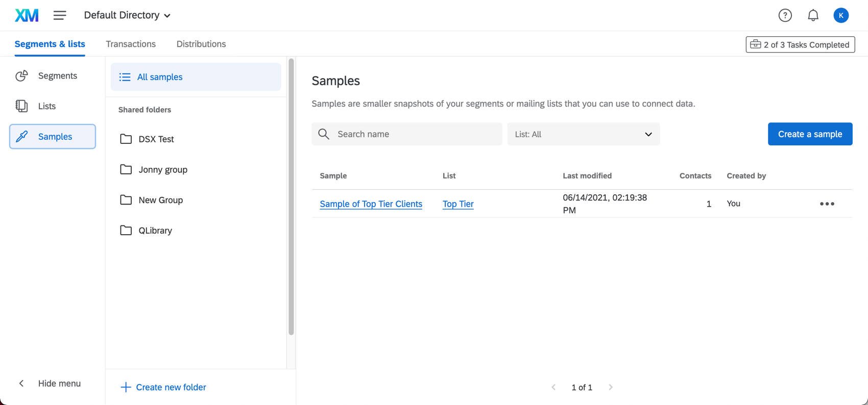Screen dimensions: 868x405
Task: Open the hamburger navigation menu
Action: [x=60, y=15]
